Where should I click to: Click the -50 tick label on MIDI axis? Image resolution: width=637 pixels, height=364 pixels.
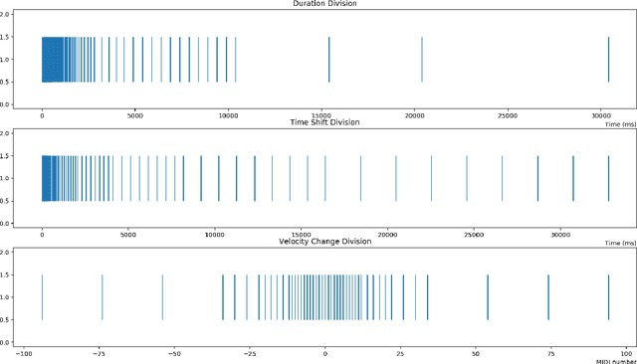pos(174,353)
